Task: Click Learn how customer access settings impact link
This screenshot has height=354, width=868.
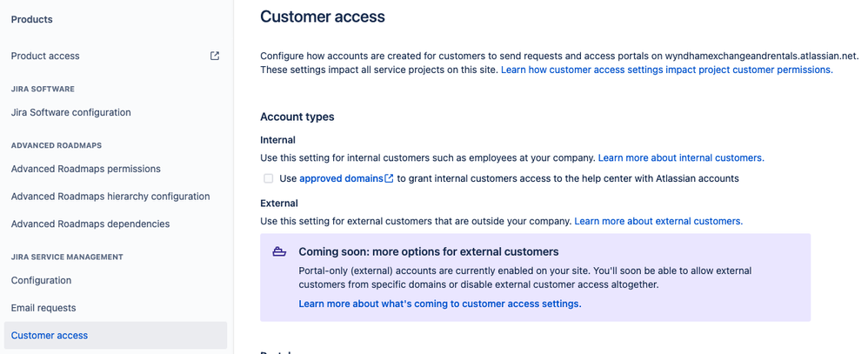Action: click(666, 70)
